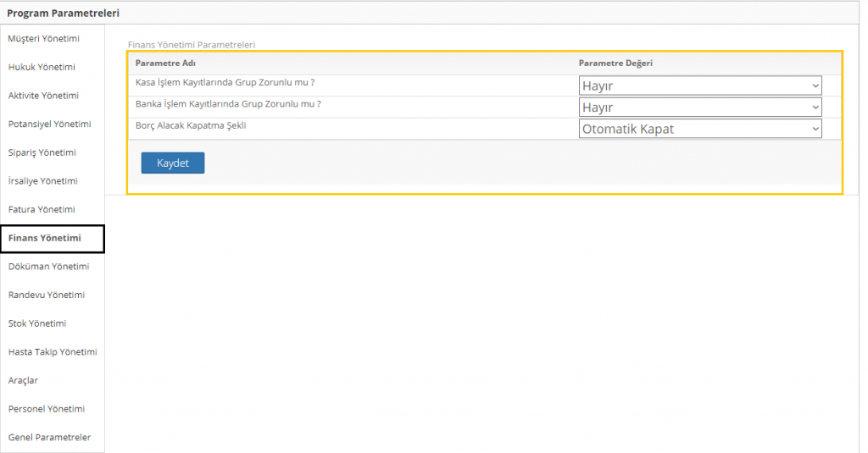Expand the Kasa İşlem Kayıtlarında Grup dropdown
868x453 pixels.
click(700, 86)
